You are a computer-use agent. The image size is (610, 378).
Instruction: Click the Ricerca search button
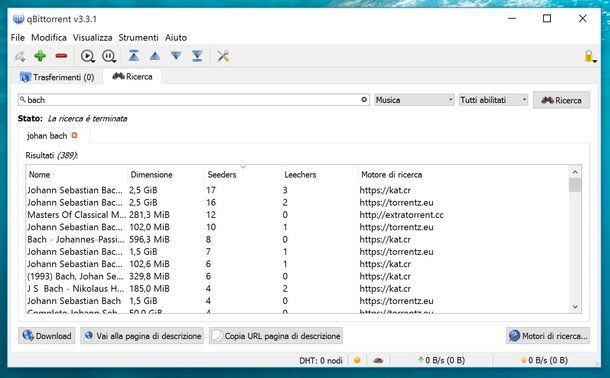(x=561, y=100)
